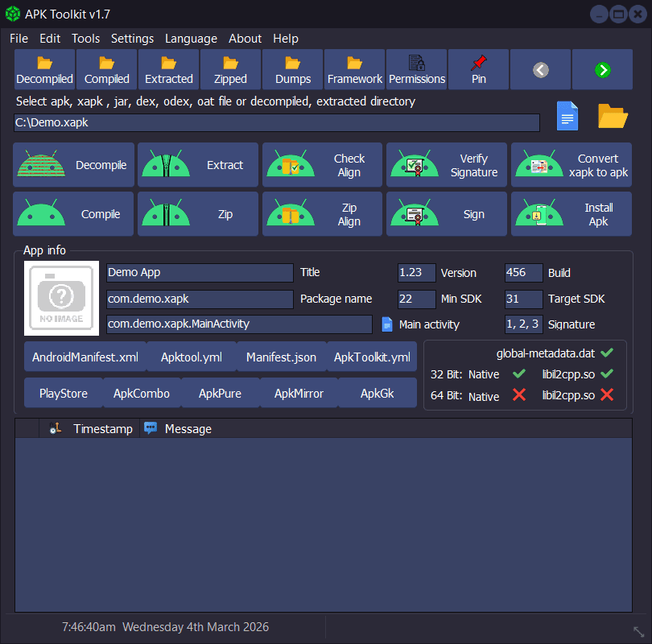Open AndroidManifest.xml
This screenshot has width=652, height=644.
pyautogui.click(x=85, y=357)
